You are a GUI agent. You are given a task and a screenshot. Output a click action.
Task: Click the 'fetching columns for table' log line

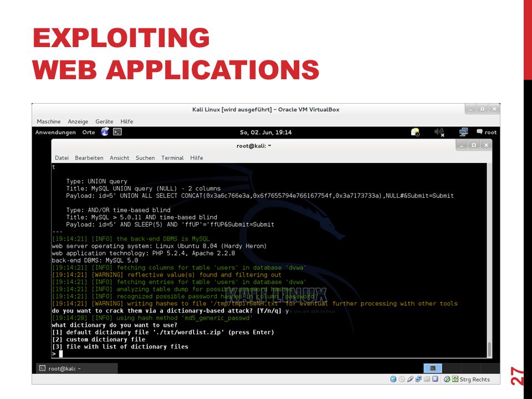(x=179, y=268)
